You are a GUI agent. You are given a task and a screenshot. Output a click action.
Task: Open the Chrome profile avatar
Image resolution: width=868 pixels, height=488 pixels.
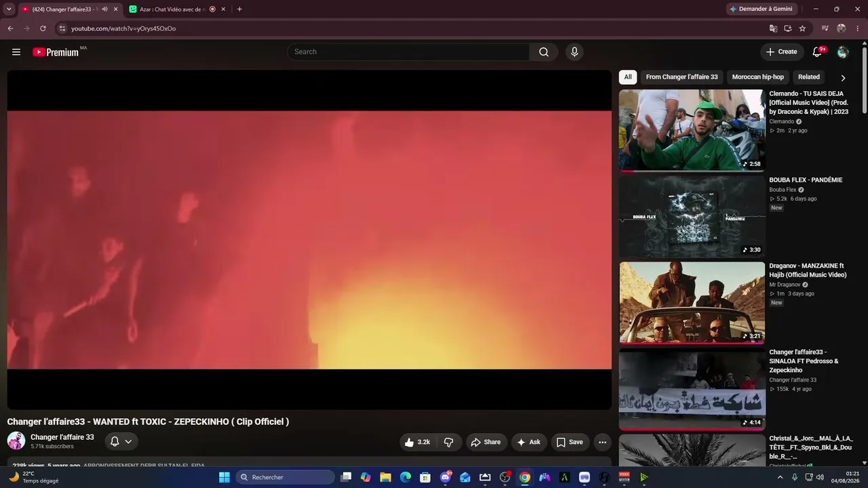tap(842, 28)
